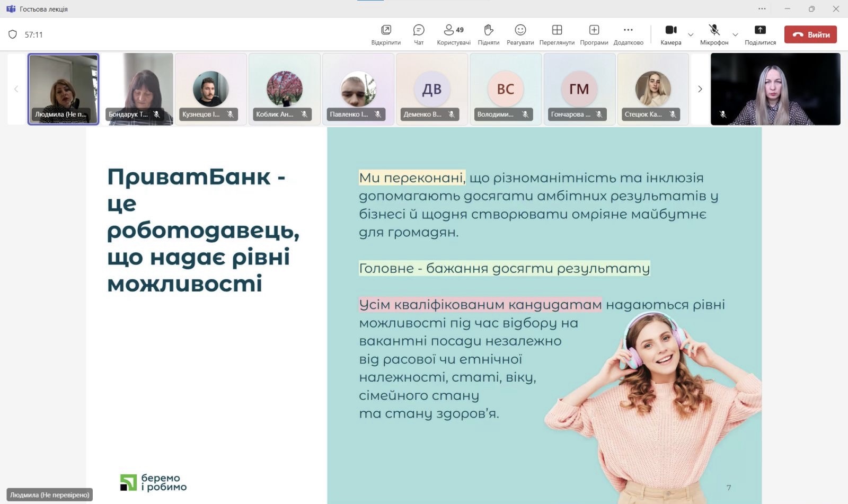Leave meeting with Вийти button
Image resolution: width=848 pixels, height=504 pixels.
[x=810, y=34]
